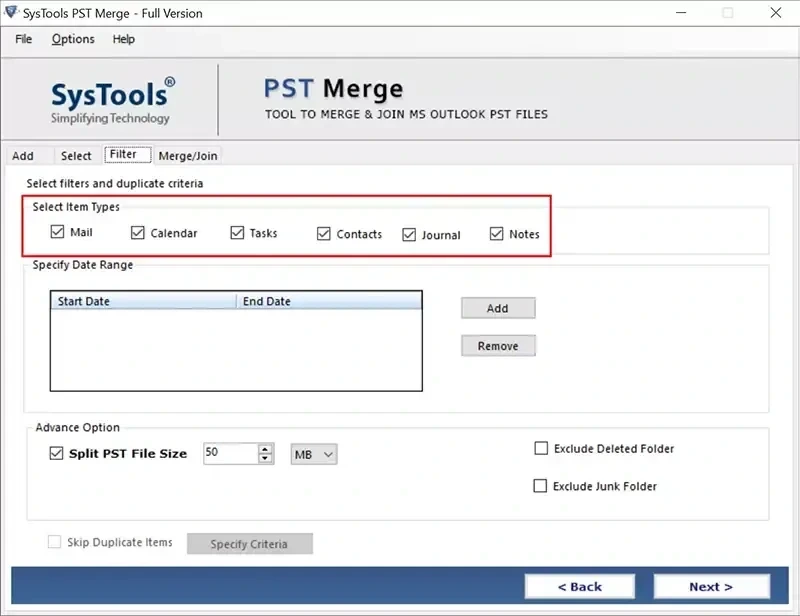Go back with the < Back button
The width and height of the screenshot is (800, 616).
(580, 587)
